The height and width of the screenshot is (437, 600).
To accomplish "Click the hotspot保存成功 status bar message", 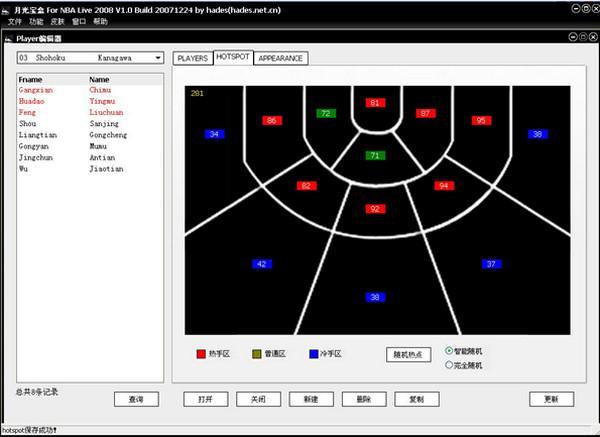I will [x=29, y=430].
